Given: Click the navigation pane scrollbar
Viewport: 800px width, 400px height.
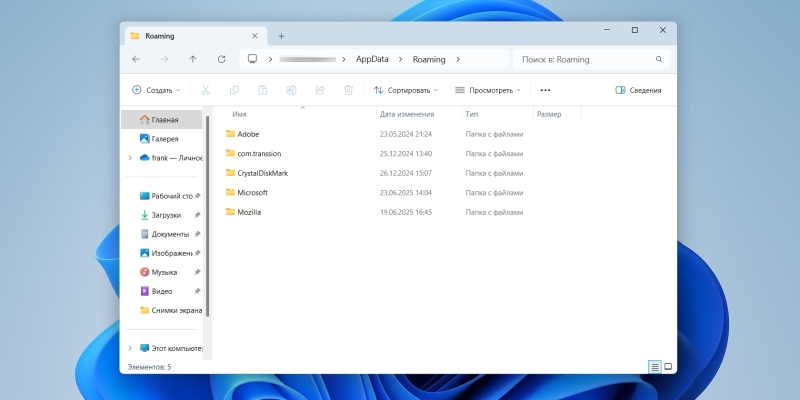Looking at the screenshot, I should tap(208, 217).
